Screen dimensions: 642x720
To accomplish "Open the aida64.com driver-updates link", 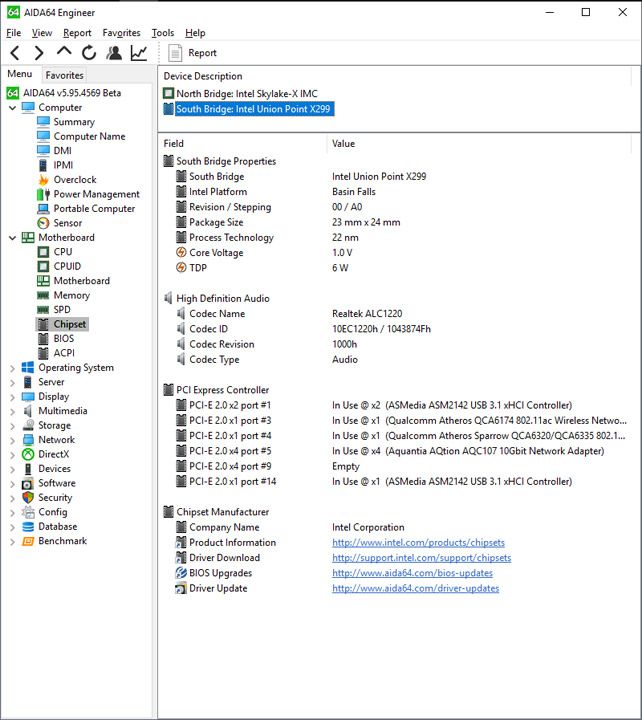I will (x=416, y=589).
